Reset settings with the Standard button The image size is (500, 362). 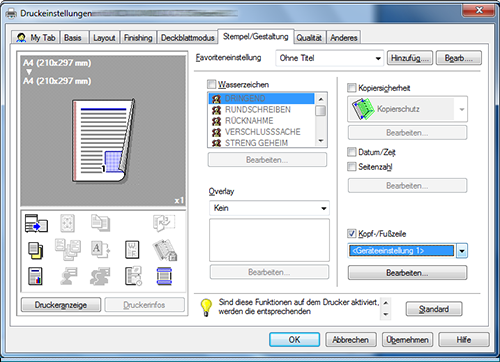point(434,309)
